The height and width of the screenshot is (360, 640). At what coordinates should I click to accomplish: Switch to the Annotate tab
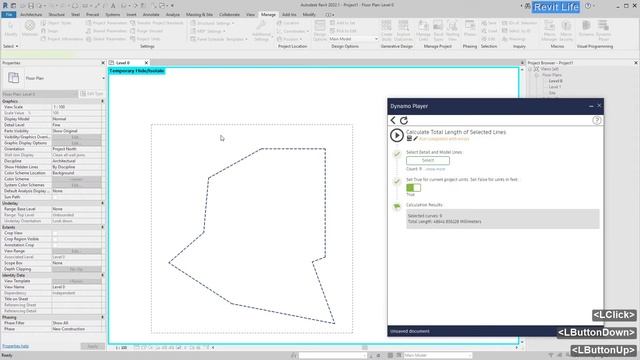151,14
